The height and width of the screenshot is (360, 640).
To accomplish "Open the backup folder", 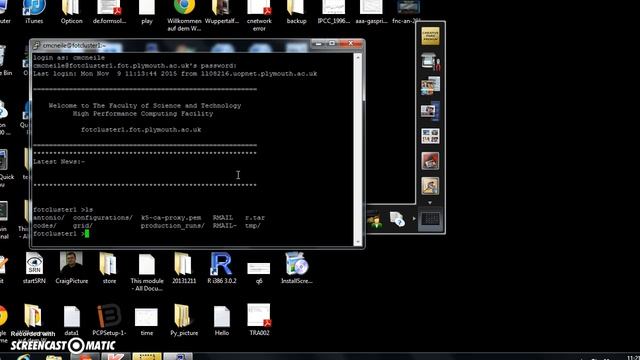I will click(296, 11).
